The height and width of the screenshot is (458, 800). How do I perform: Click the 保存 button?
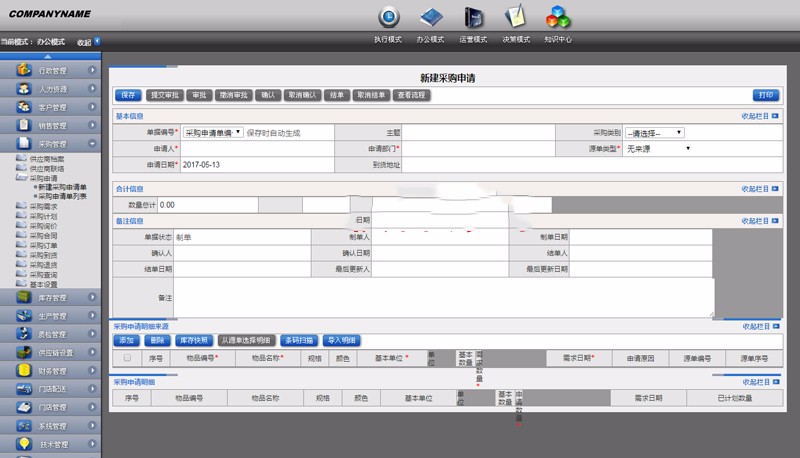click(x=128, y=95)
